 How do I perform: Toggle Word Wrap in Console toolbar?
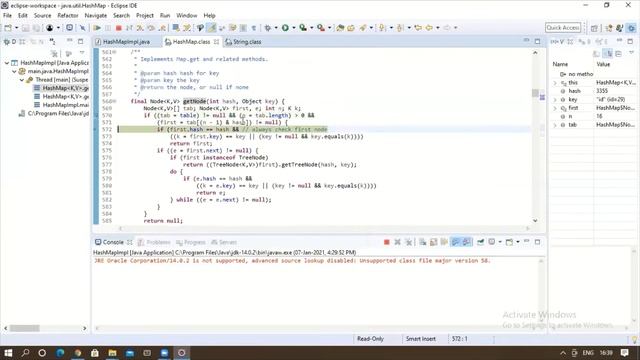point(444,242)
